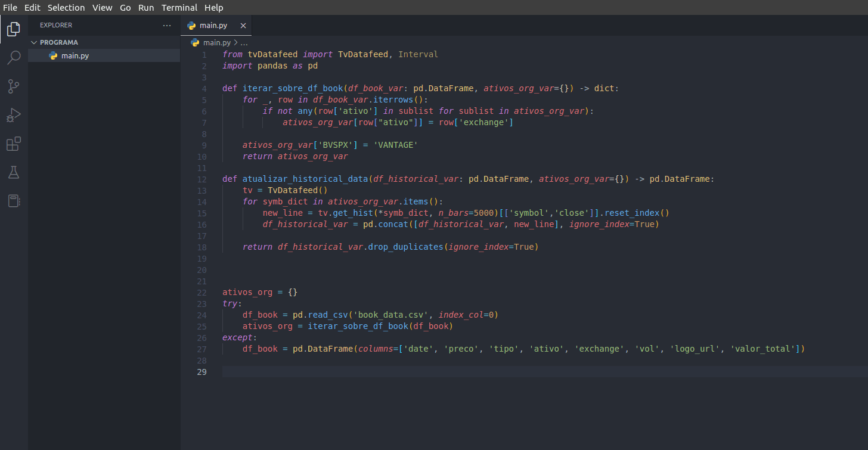The height and width of the screenshot is (450, 868).
Task: Click the Python icon on main.py tab
Action: click(191, 26)
